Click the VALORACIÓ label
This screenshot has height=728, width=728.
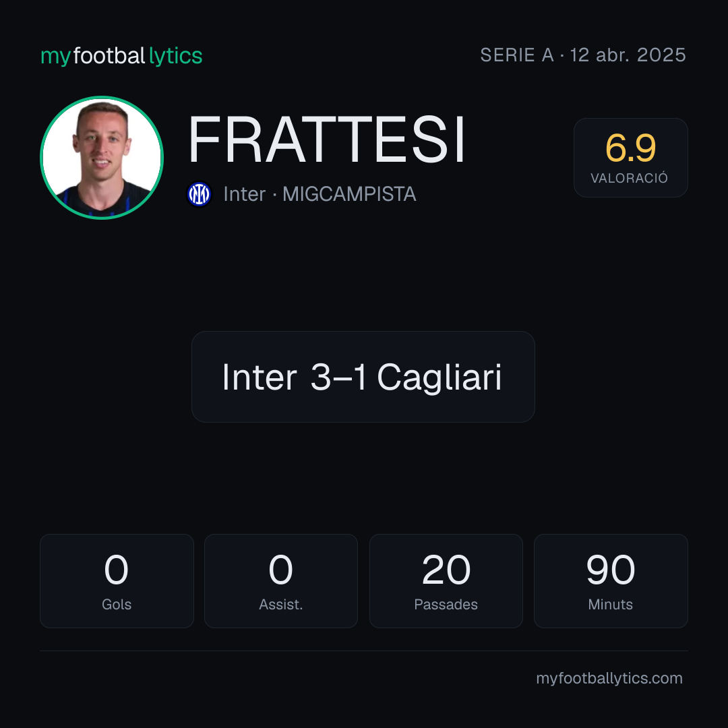(x=630, y=178)
